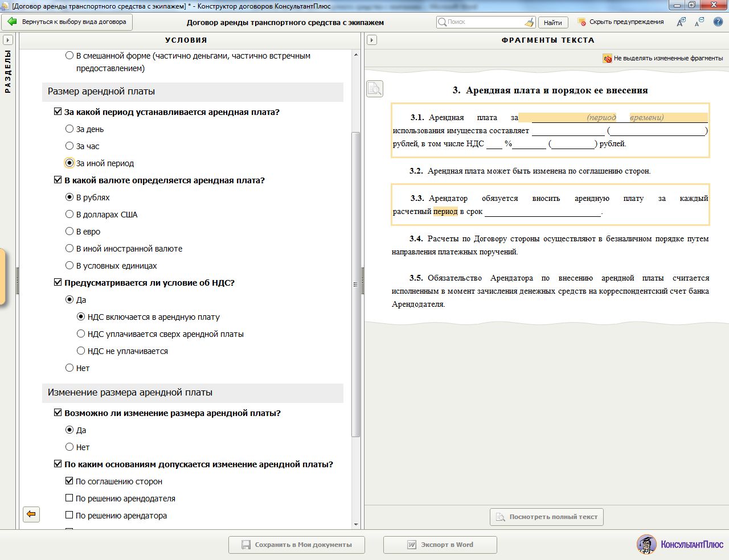
Task: Toggle the За какой период checkbox
Action: (x=58, y=112)
